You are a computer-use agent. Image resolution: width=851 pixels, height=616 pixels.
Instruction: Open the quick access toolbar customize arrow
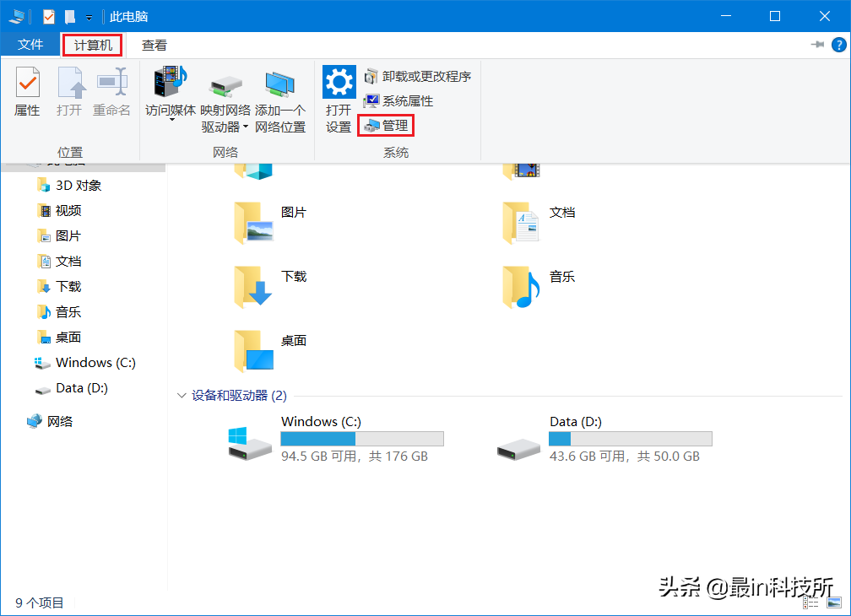[x=89, y=18]
